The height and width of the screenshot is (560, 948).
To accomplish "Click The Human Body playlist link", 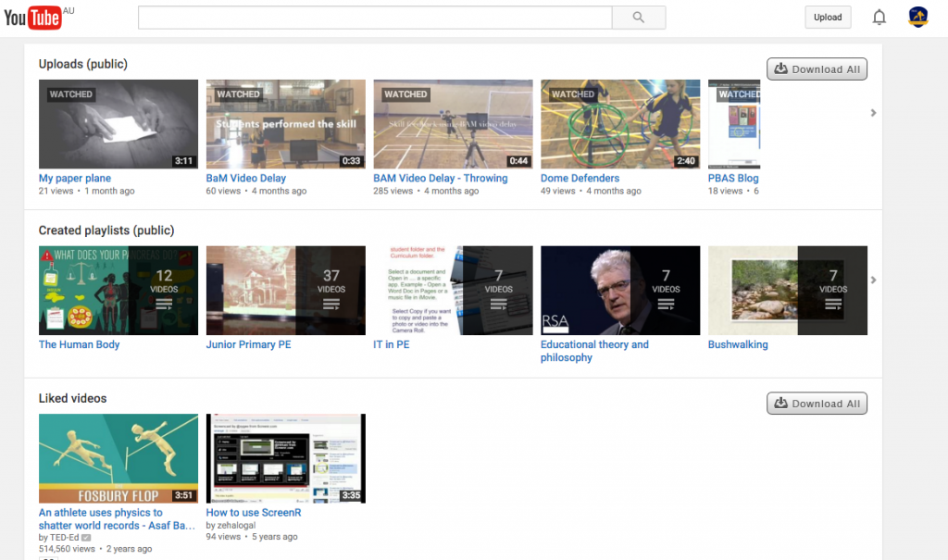I will [80, 344].
